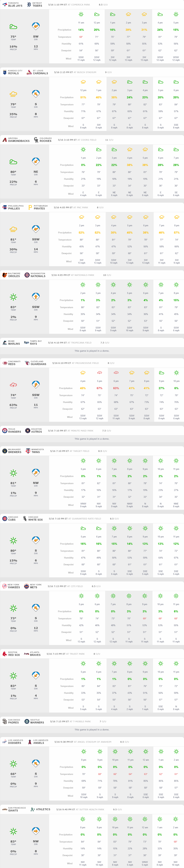Click the Chicago White Sox logo
The image size is (184, 868).
25,519
